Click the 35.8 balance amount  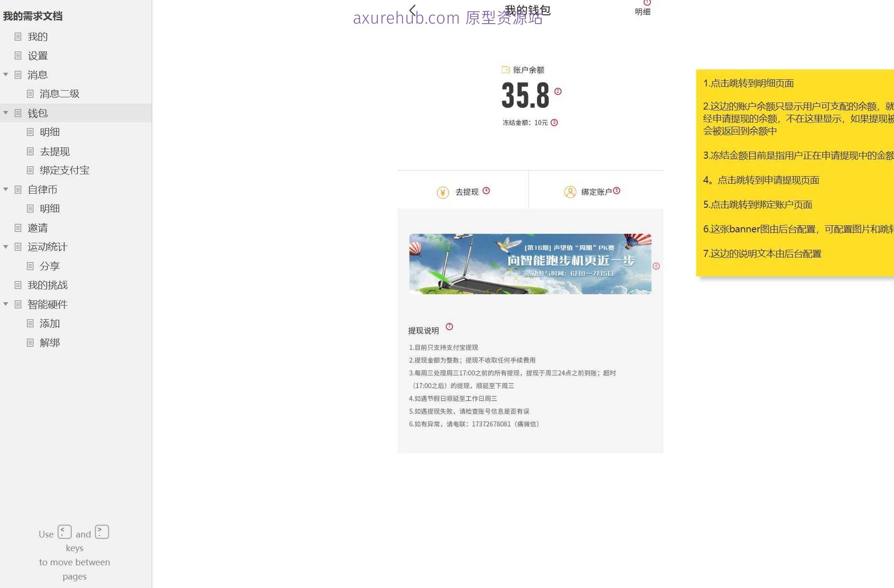pos(525,95)
